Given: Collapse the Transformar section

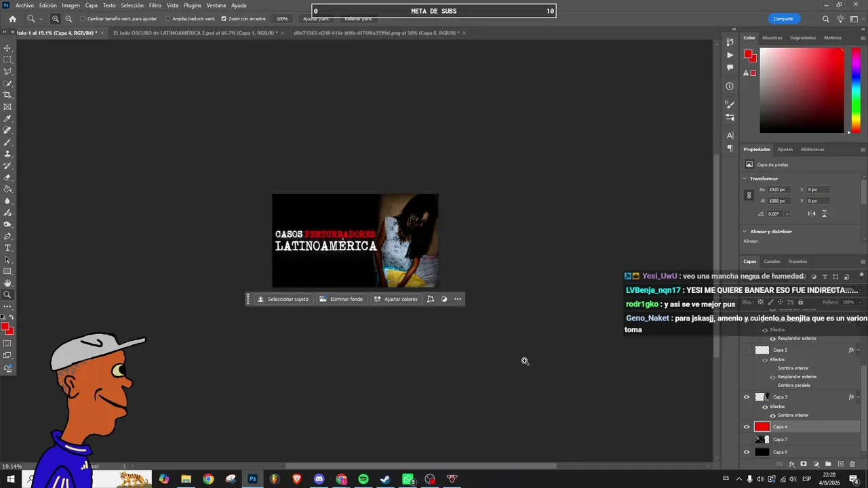Looking at the screenshot, I should click(745, 179).
